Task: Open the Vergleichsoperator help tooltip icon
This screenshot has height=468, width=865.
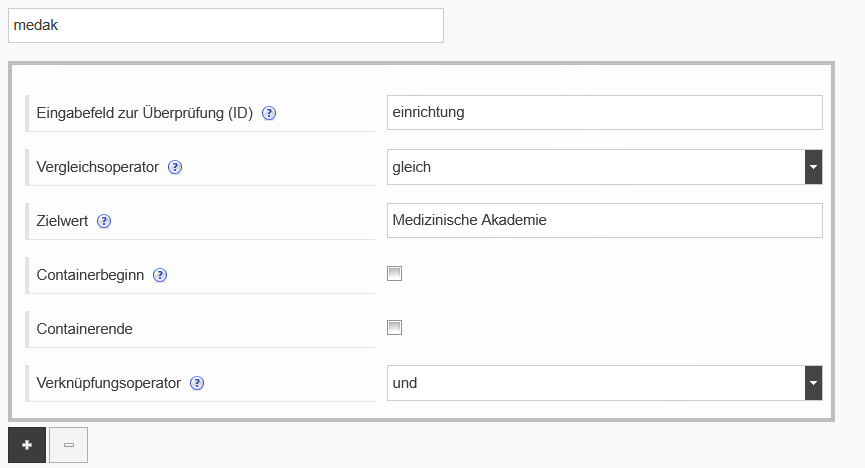Action: click(x=175, y=167)
